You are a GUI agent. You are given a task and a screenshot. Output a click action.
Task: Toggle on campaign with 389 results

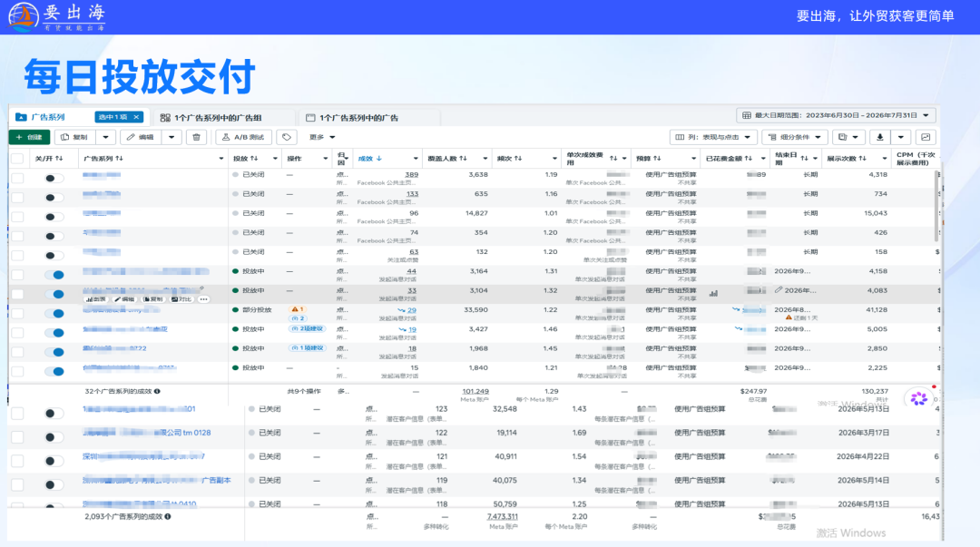point(54,178)
